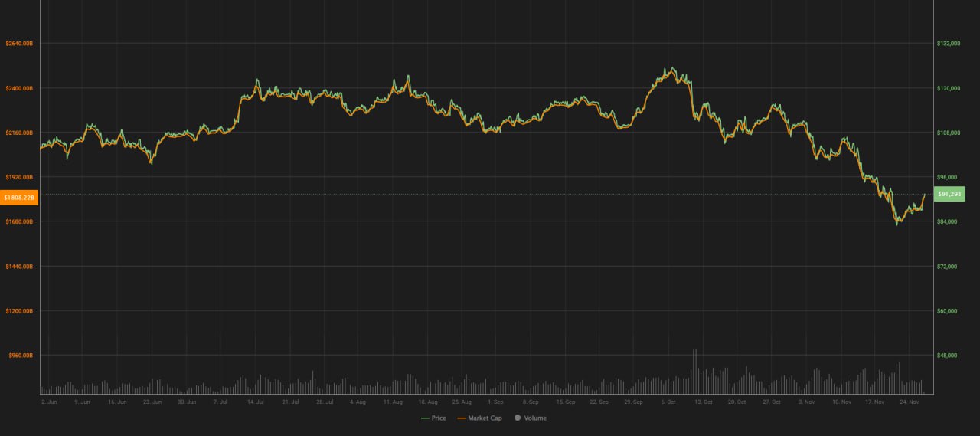
Task: Click the 27. Oct date label
Action: pos(772,402)
